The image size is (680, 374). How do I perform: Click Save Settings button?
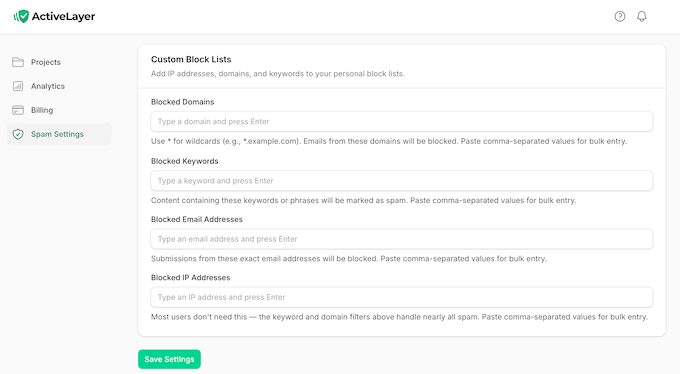(x=169, y=359)
